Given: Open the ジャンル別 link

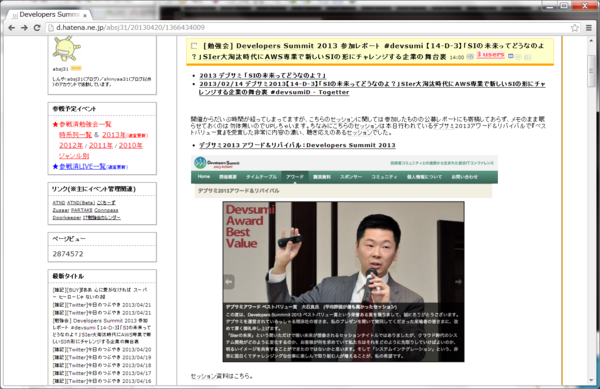Looking at the screenshot, I should pos(74,156).
